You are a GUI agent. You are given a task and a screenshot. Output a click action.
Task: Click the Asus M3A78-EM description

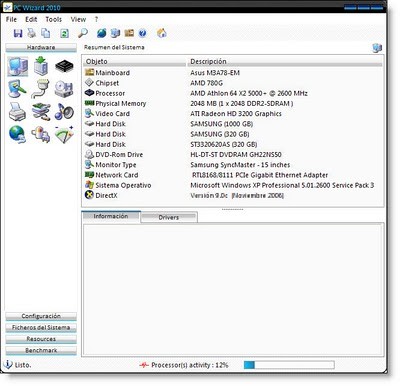[215, 73]
